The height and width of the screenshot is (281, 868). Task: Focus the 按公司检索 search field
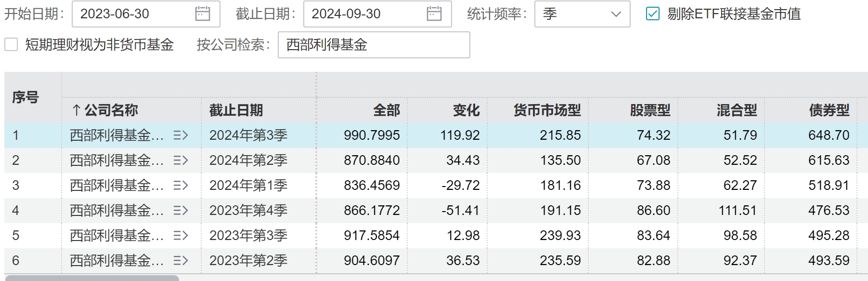373,45
